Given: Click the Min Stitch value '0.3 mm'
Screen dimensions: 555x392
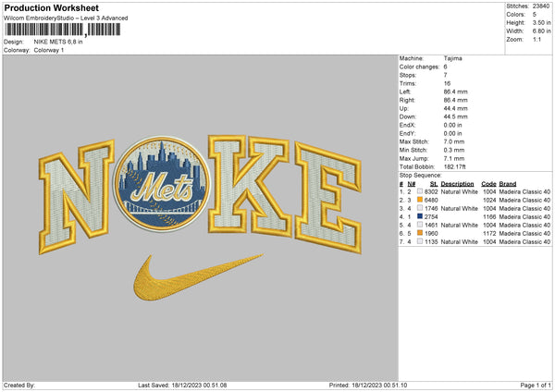Looking at the screenshot, I should pos(454,150).
